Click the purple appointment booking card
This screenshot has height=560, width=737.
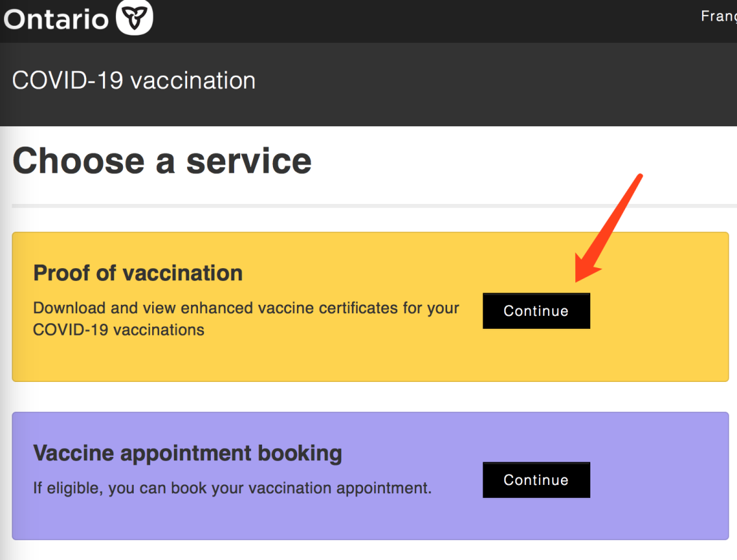click(371, 476)
